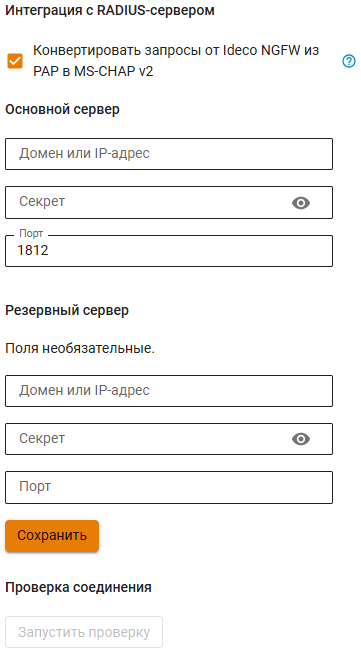The width and height of the screenshot is (361, 653).
Task: Show primary server secret via eye icon
Action: click(301, 203)
